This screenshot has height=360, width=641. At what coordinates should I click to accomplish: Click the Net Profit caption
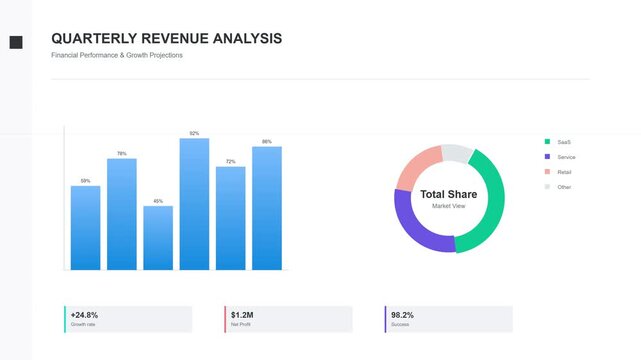[241, 324]
